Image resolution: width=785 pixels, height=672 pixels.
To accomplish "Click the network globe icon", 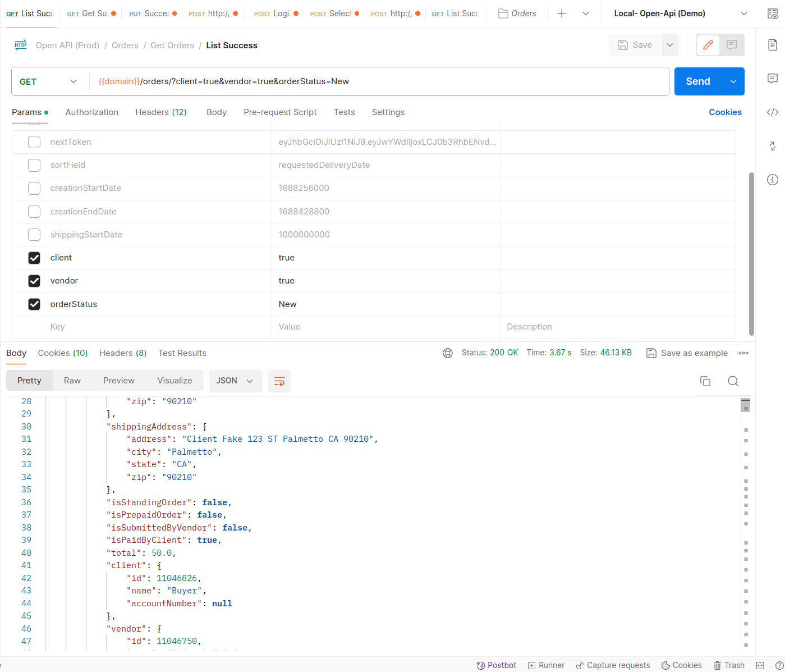I will [x=448, y=353].
